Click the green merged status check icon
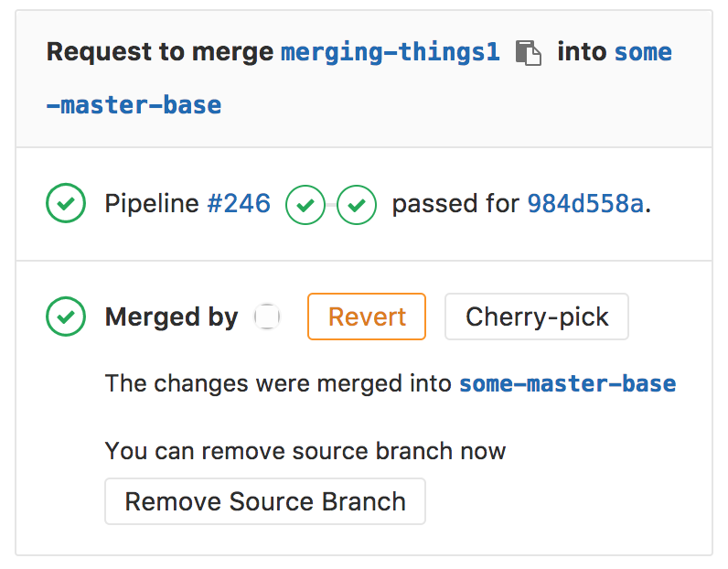 coord(66,317)
